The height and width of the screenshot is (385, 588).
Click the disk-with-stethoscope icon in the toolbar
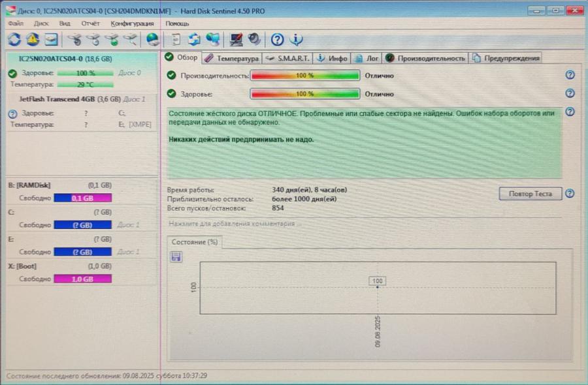pyautogui.click(x=74, y=39)
